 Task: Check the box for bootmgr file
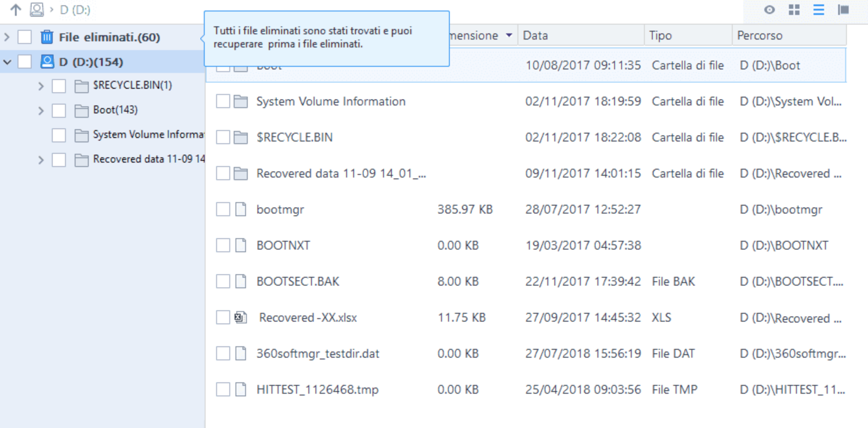(223, 209)
